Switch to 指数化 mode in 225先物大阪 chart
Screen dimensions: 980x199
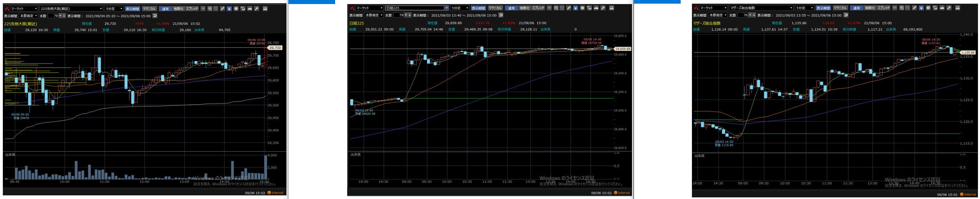(178, 8)
